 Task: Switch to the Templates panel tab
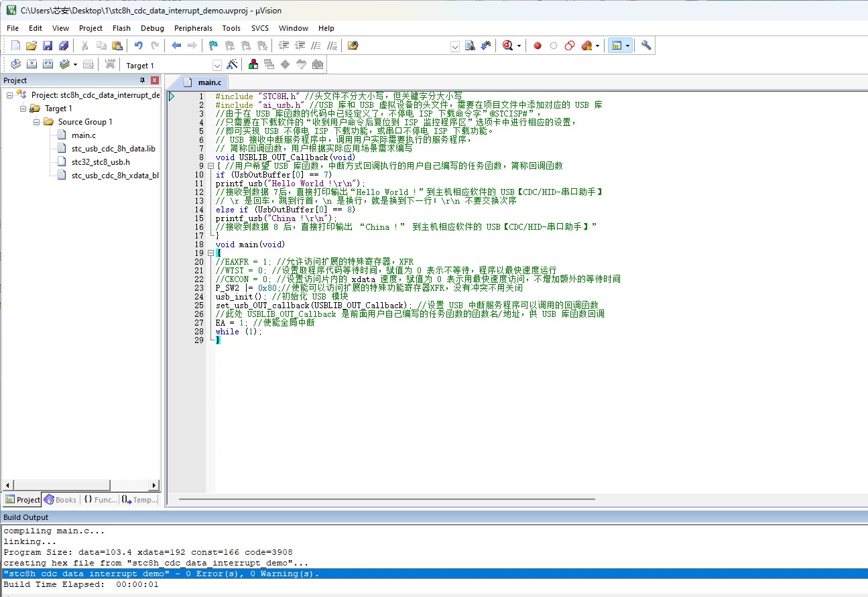click(x=139, y=499)
